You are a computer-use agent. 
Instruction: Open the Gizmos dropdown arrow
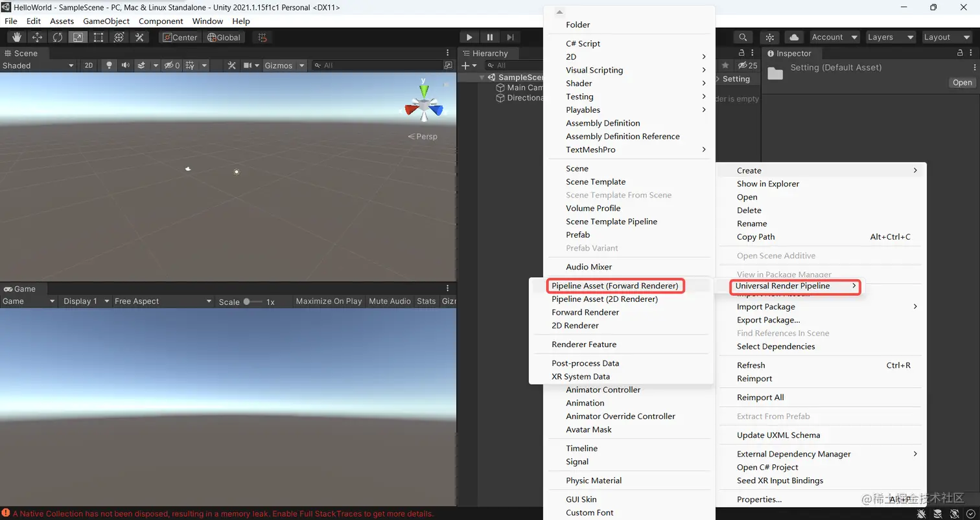point(302,65)
